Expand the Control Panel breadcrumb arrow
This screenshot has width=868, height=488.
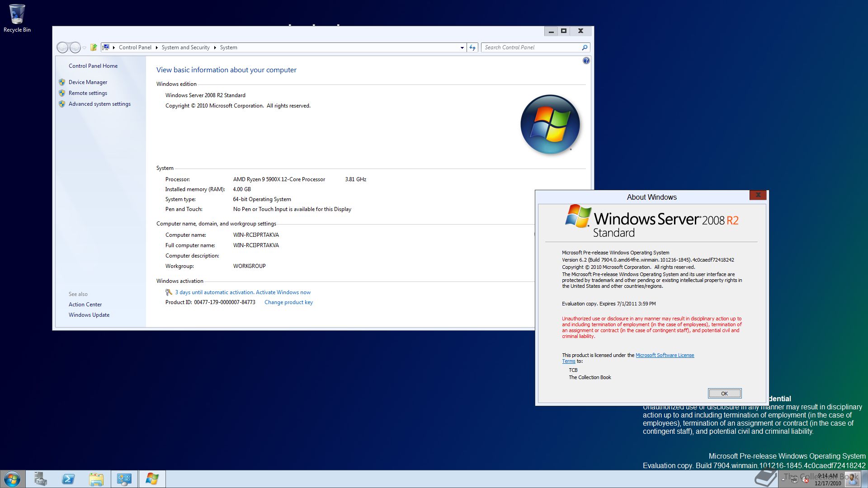(x=157, y=47)
